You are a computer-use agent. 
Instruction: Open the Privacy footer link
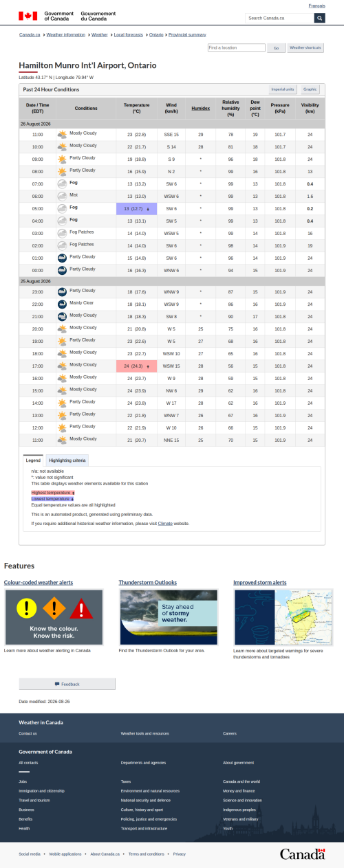pos(180,854)
